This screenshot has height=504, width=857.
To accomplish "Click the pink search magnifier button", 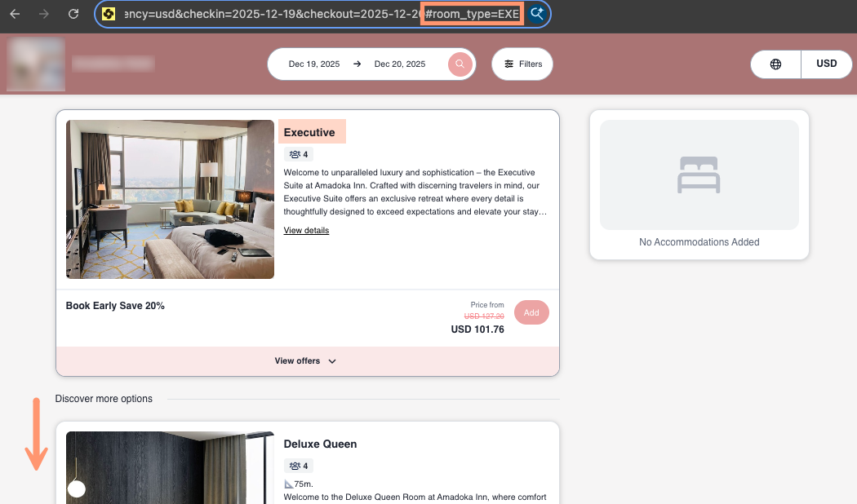I will pos(460,64).
